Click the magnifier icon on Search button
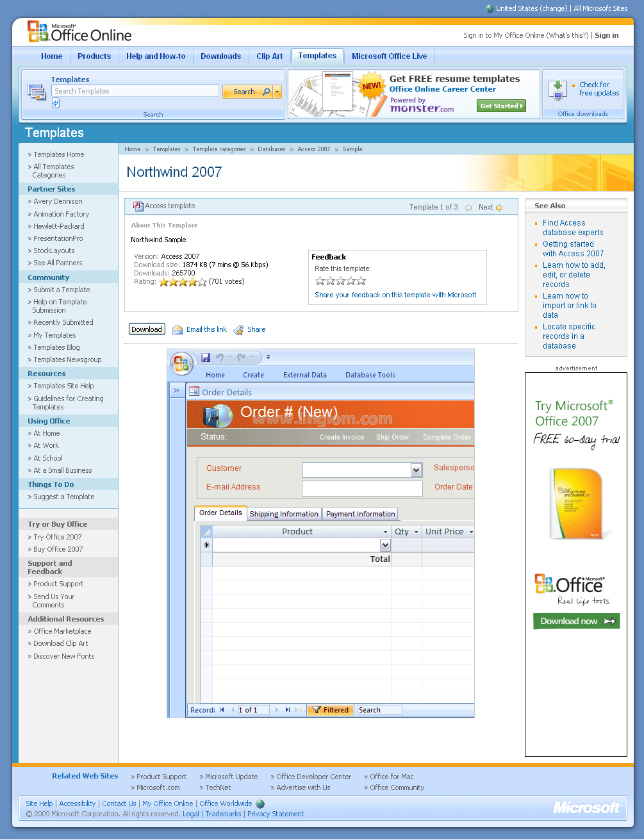Viewport: 644px width, 840px height. coord(267,92)
